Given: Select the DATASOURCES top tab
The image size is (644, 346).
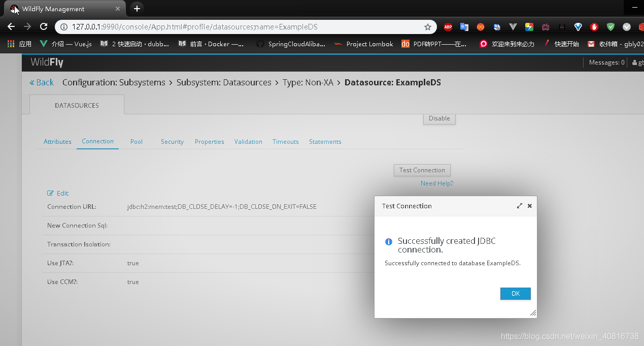Looking at the screenshot, I should [77, 105].
